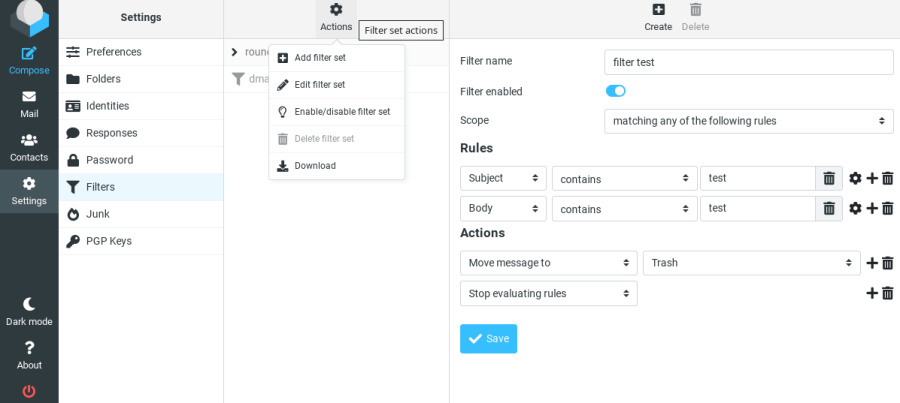900x403 pixels.
Task: Open the Compose mail icon
Action: click(29, 53)
